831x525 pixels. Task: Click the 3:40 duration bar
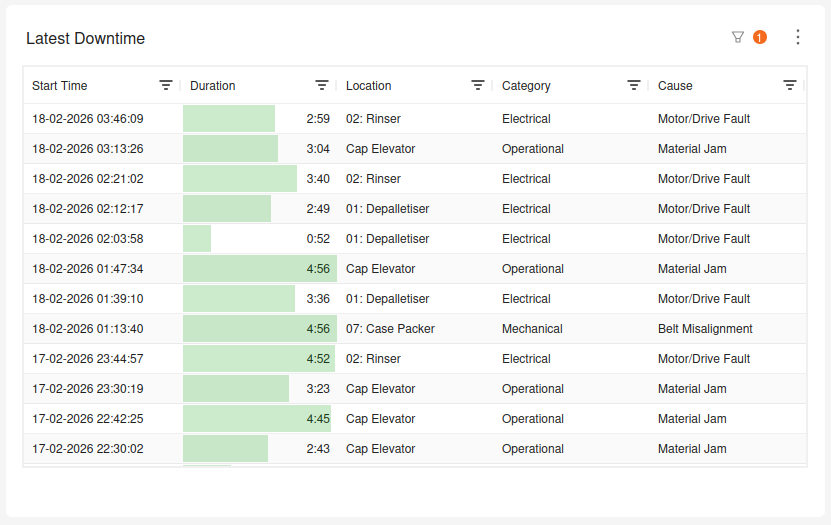[240, 179]
